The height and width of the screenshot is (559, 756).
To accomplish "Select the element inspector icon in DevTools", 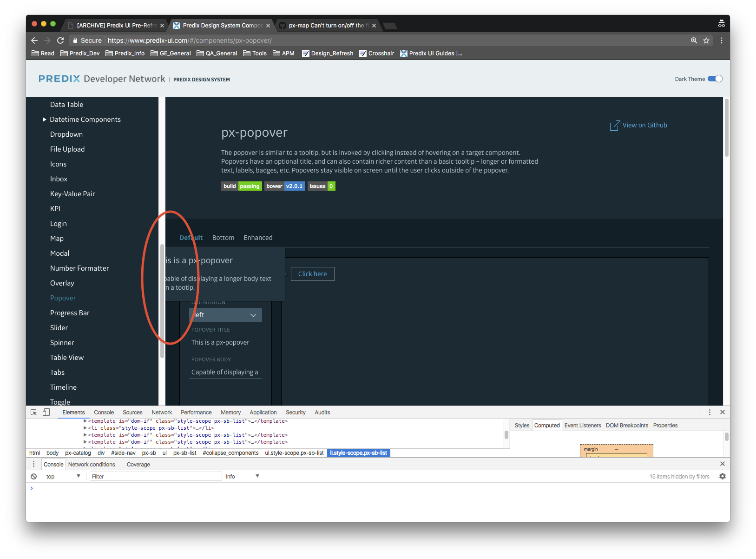I will pyautogui.click(x=33, y=412).
